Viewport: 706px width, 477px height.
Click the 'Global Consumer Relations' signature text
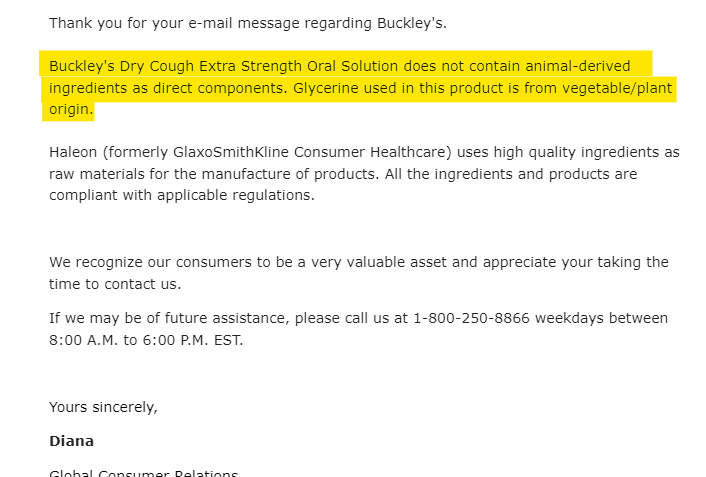pyautogui.click(x=144, y=473)
